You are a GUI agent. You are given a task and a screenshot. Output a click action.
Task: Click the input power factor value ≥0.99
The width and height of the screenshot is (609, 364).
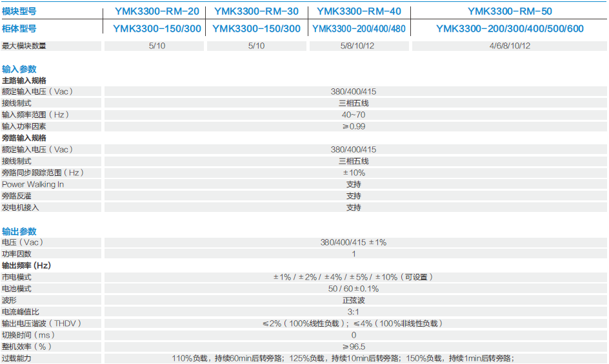(354, 126)
